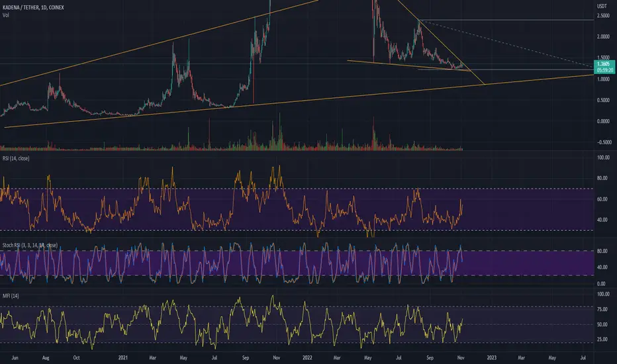
Task: Click the 2.5000 price axis value
Action: (x=603, y=16)
